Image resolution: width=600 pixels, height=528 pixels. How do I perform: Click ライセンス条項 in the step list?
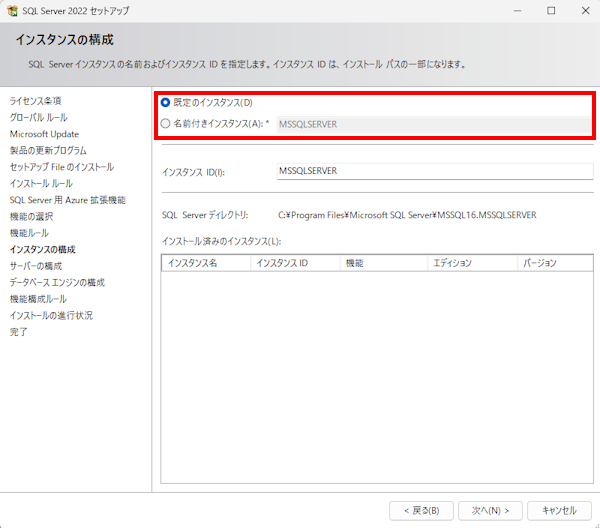pos(36,101)
